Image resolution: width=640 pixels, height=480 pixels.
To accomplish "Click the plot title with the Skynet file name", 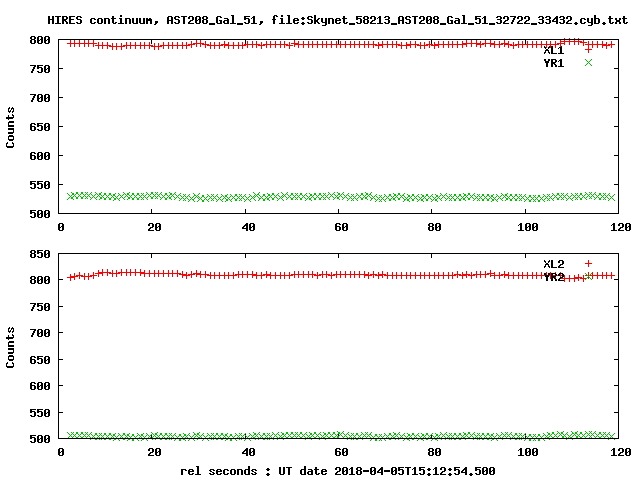I will (x=338, y=20).
